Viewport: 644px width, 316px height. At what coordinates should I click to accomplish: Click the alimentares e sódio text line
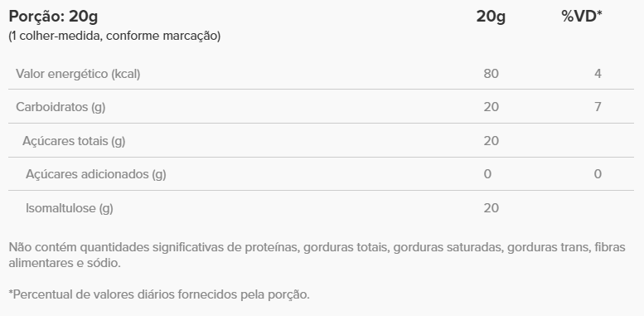pos(65,263)
